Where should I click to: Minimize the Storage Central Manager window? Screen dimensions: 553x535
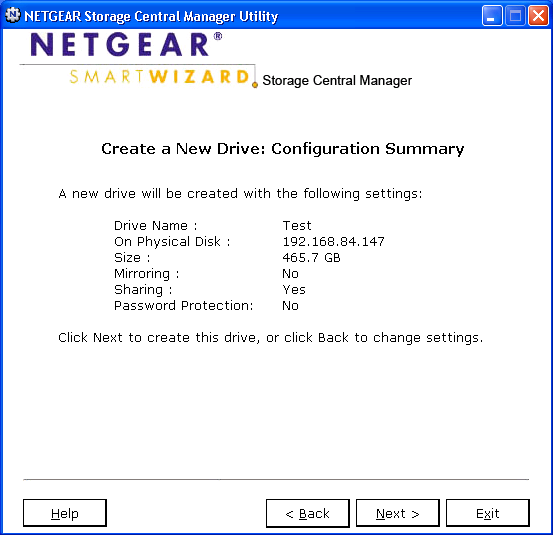click(492, 16)
